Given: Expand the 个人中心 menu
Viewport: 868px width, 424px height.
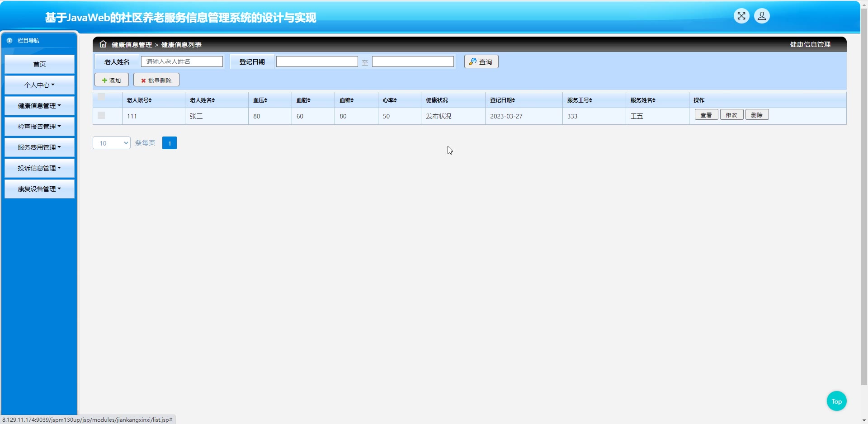Looking at the screenshot, I should (39, 85).
